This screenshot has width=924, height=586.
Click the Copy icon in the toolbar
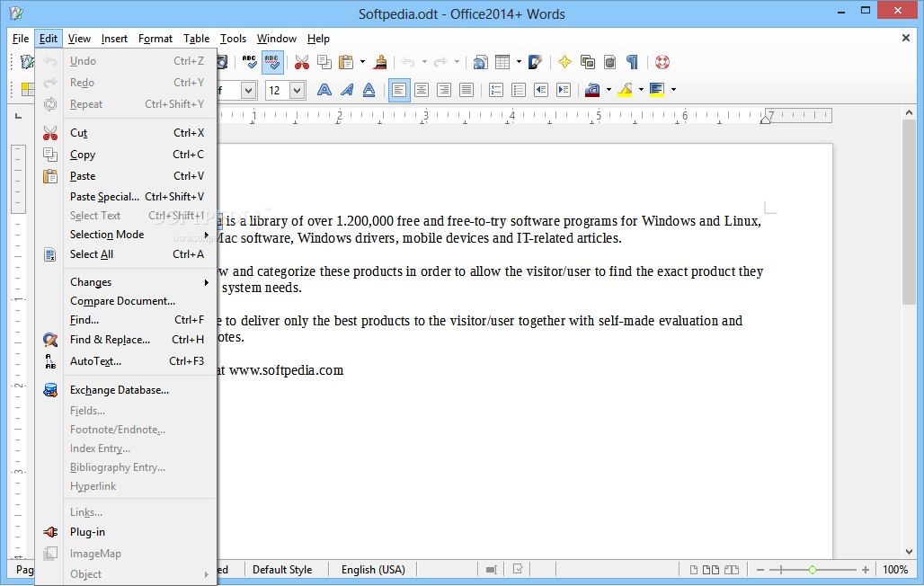324,62
